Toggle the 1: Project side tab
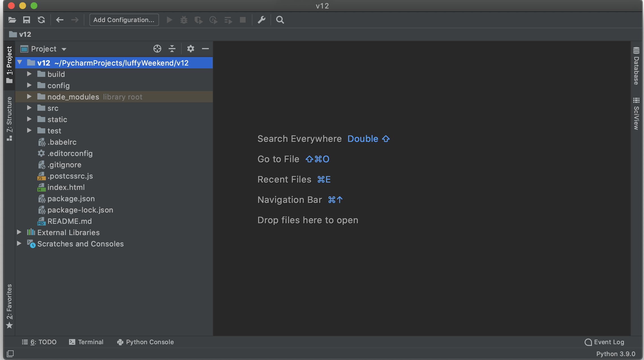The height and width of the screenshot is (360, 644). [9, 65]
